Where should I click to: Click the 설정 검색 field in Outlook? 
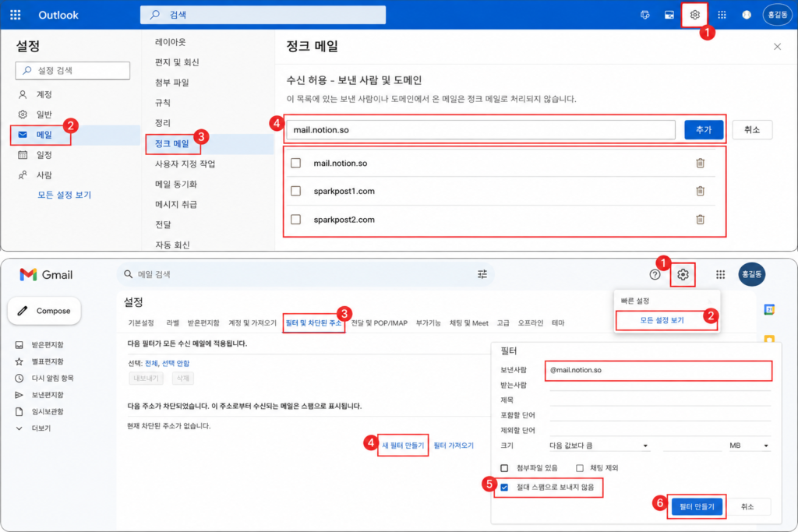72,71
